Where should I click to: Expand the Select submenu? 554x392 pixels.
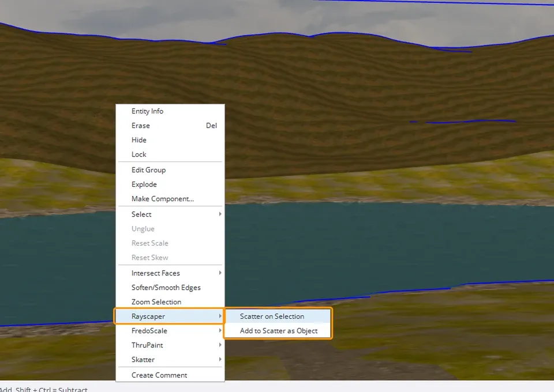point(170,214)
